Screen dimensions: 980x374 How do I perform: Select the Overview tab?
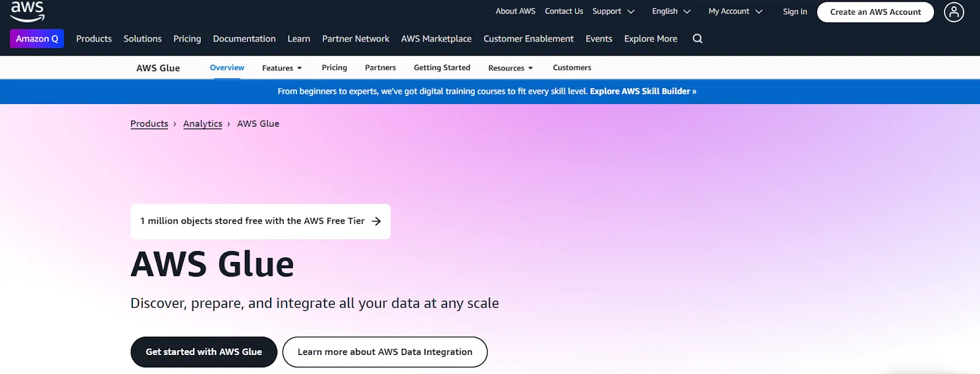pyautogui.click(x=227, y=68)
